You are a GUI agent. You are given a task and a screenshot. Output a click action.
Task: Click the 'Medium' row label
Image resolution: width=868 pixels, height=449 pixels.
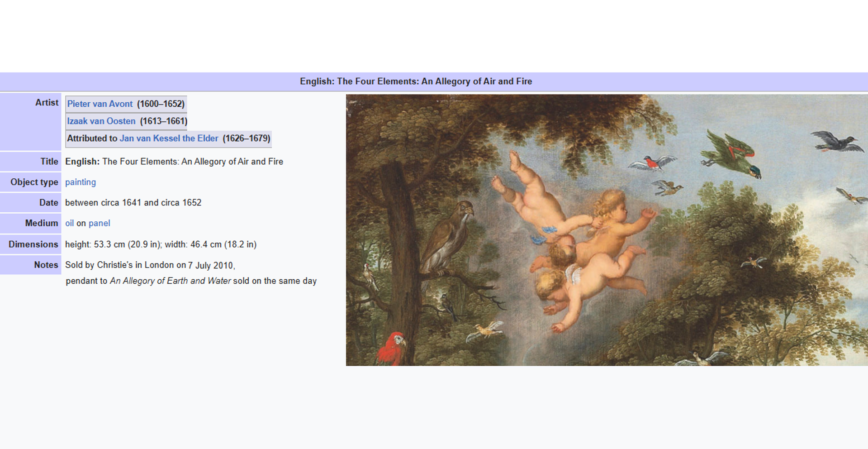pyautogui.click(x=42, y=223)
